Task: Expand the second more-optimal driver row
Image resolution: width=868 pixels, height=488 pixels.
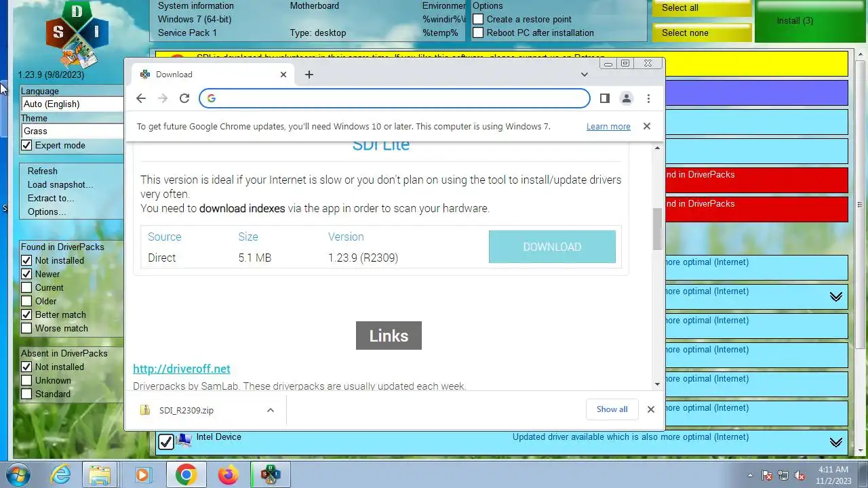Action: [836, 297]
